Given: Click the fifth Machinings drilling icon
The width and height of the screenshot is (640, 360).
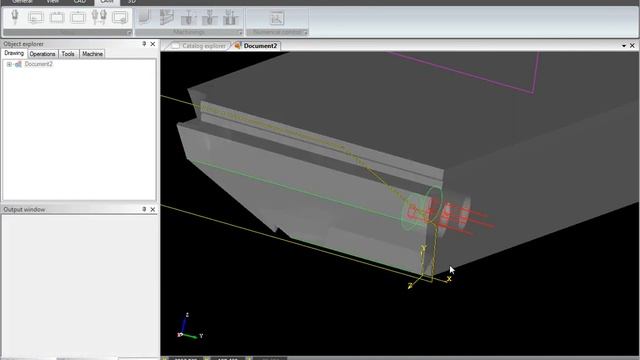Looking at the screenshot, I should (230, 18).
